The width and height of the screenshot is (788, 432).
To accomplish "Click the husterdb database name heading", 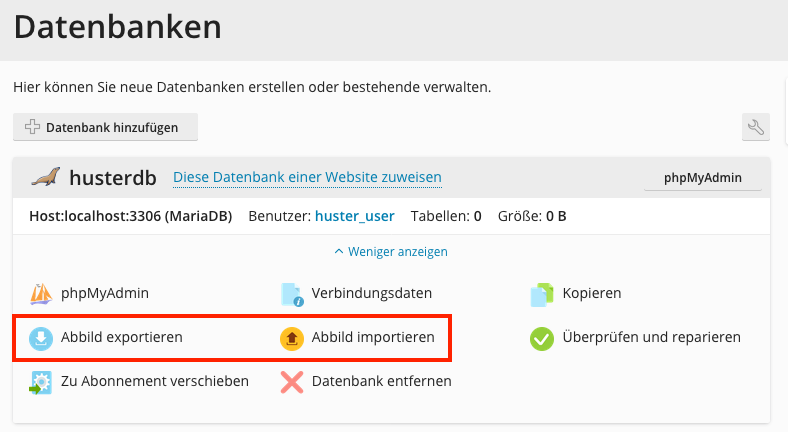I will pyautogui.click(x=114, y=177).
